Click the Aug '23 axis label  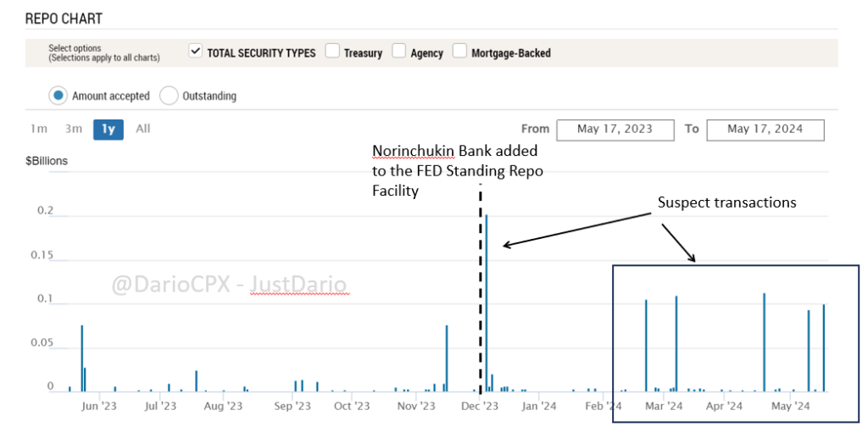(x=223, y=407)
